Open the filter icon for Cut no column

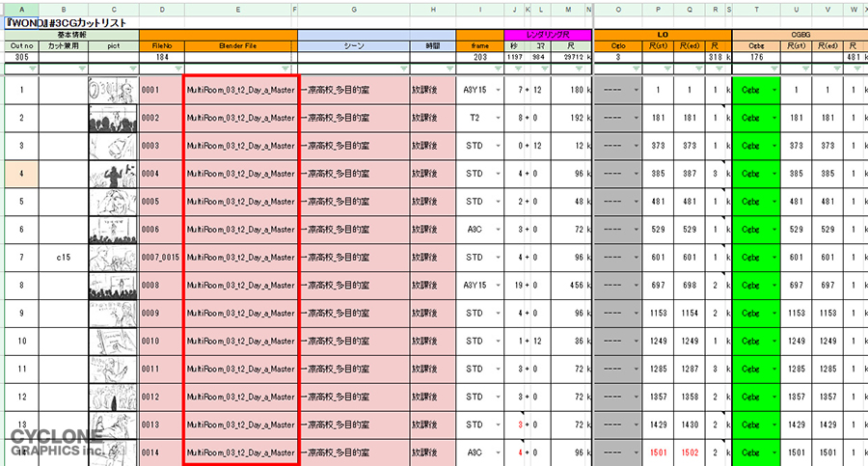(x=32, y=69)
